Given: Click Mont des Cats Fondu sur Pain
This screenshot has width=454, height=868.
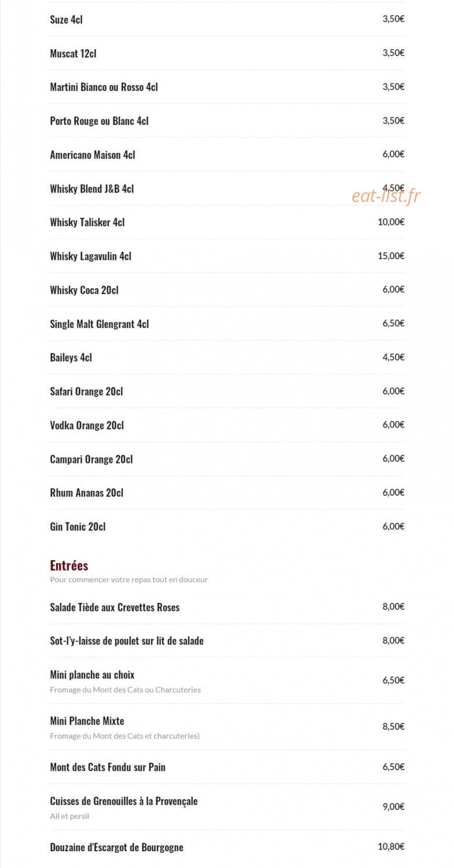Looking at the screenshot, I should tap(108, 768).
